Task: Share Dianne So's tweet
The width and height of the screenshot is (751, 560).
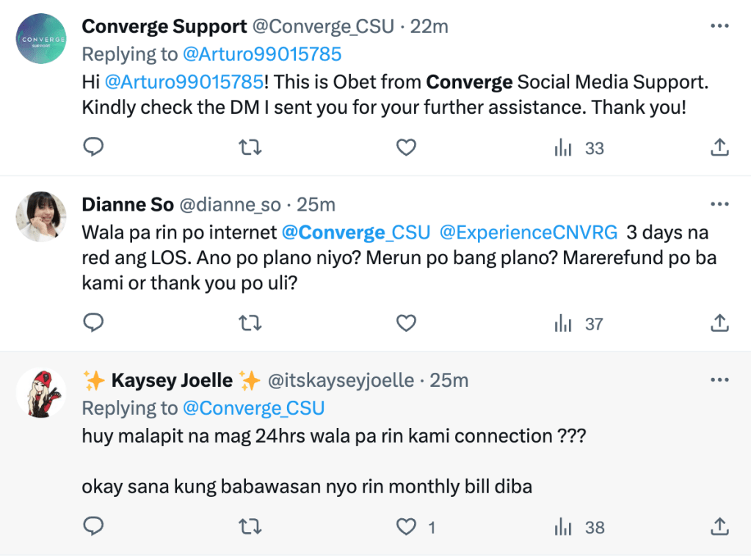Action: click(719, 323)
